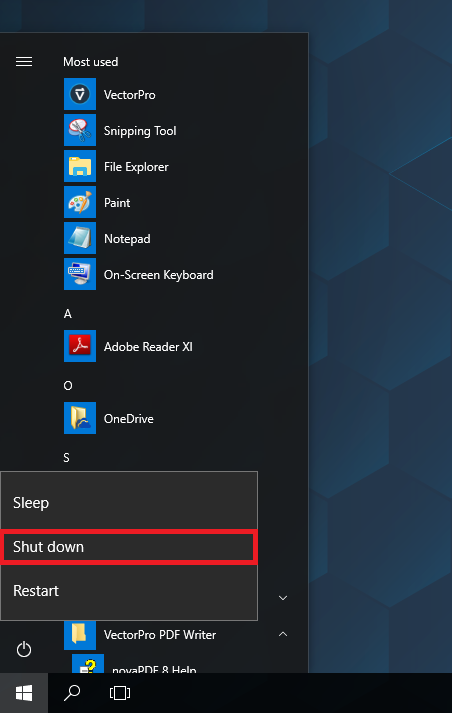Open novaPDF 8 Help icon
Image resolution: width=452 pixels, height=713 pixels.
point(88,664)
